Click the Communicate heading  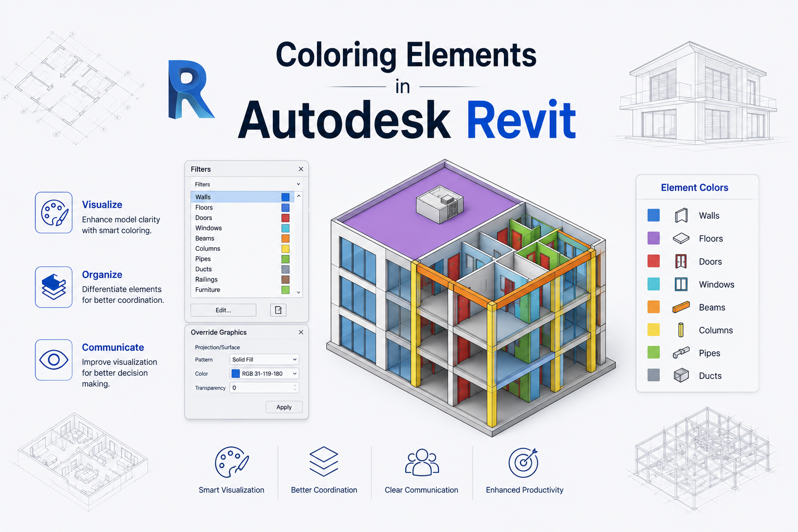tap(113, 348)
